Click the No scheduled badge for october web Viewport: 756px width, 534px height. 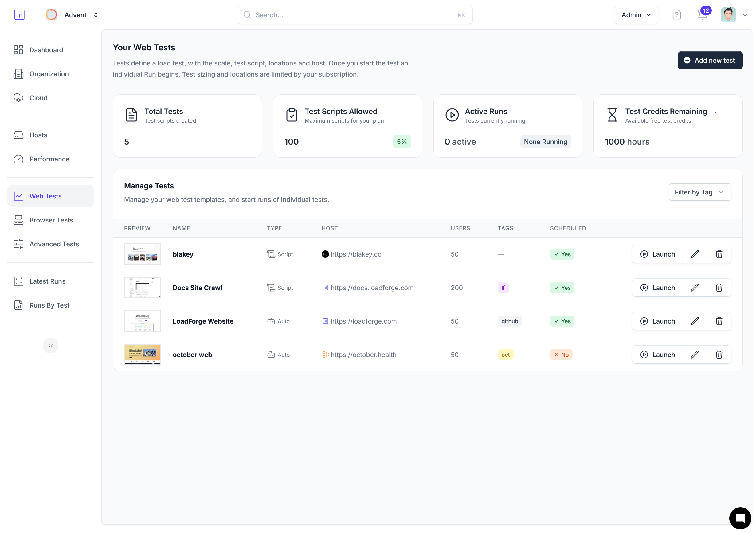click(561, 355)
